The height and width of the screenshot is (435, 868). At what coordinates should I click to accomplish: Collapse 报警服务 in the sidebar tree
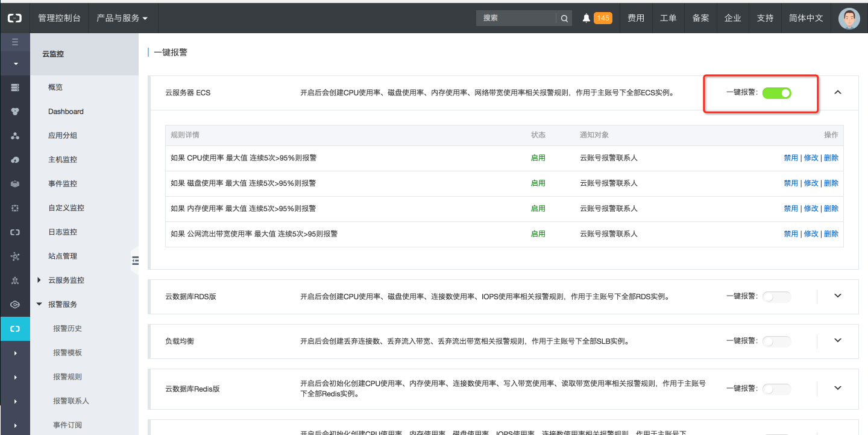39,304
